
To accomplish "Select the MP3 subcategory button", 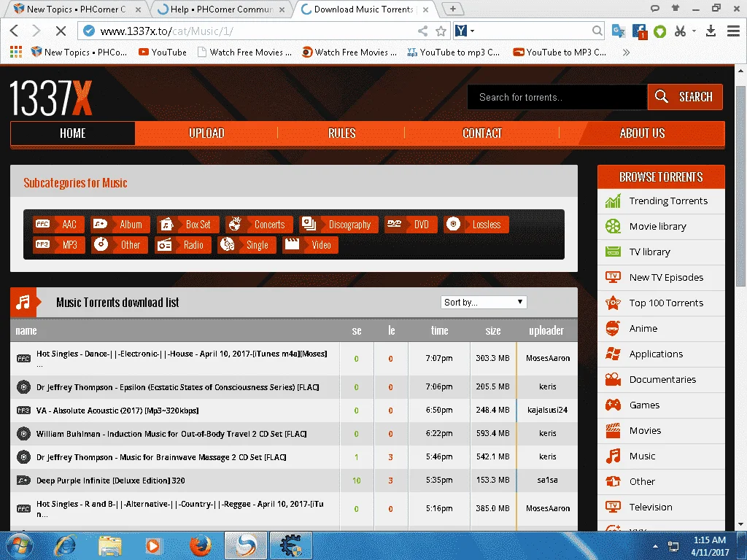I will pos(58,245).
